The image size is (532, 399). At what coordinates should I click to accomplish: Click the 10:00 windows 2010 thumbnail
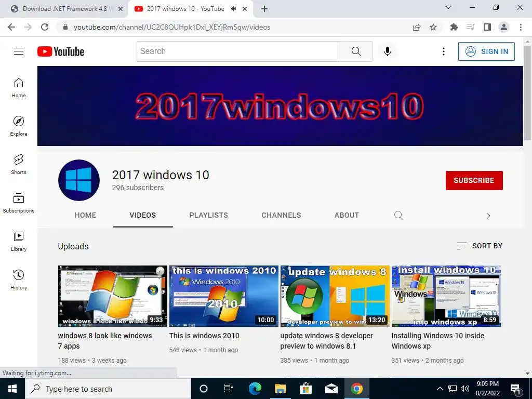tap(224, 296)
